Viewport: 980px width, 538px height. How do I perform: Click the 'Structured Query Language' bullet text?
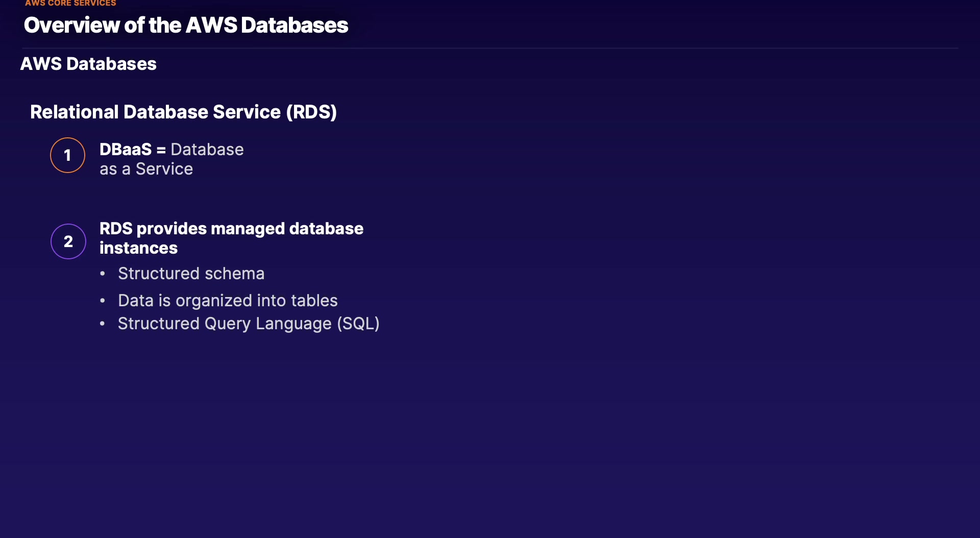(225, 324)
